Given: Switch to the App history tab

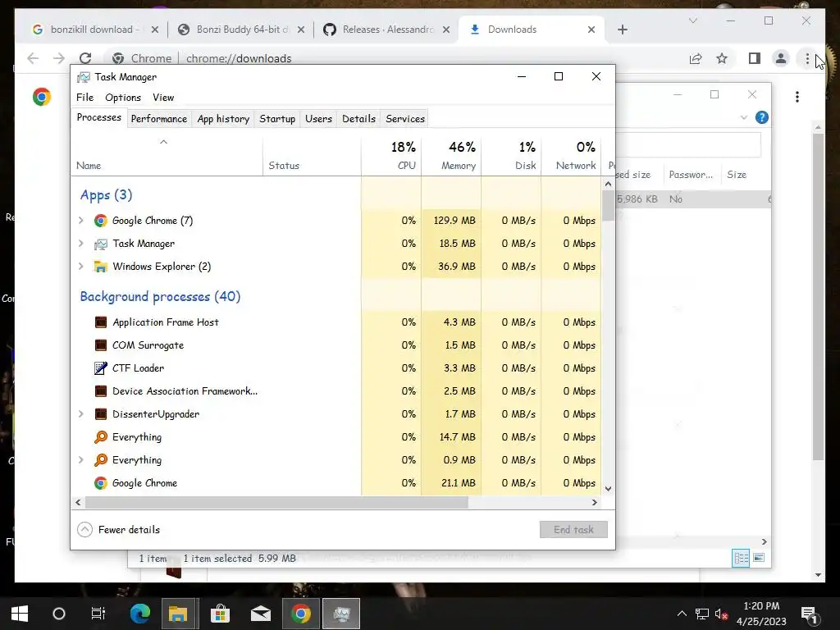Looking at the screenshot, I should tap(223, 119).
